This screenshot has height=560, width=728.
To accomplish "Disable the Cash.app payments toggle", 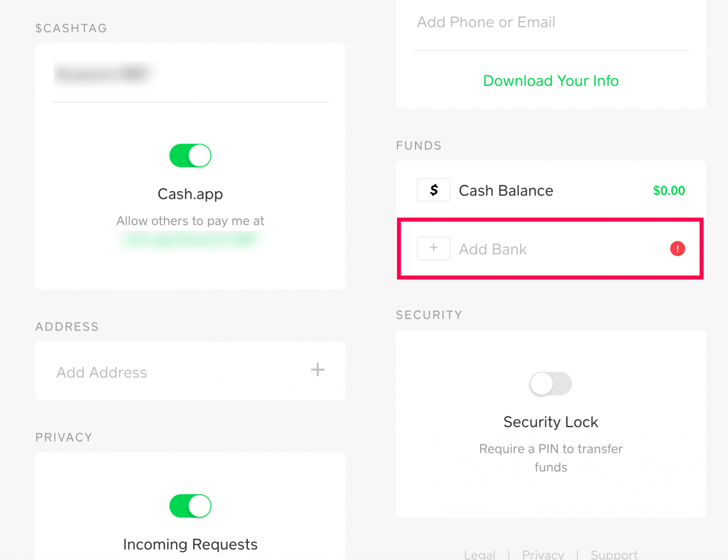I will pos(190,155).
